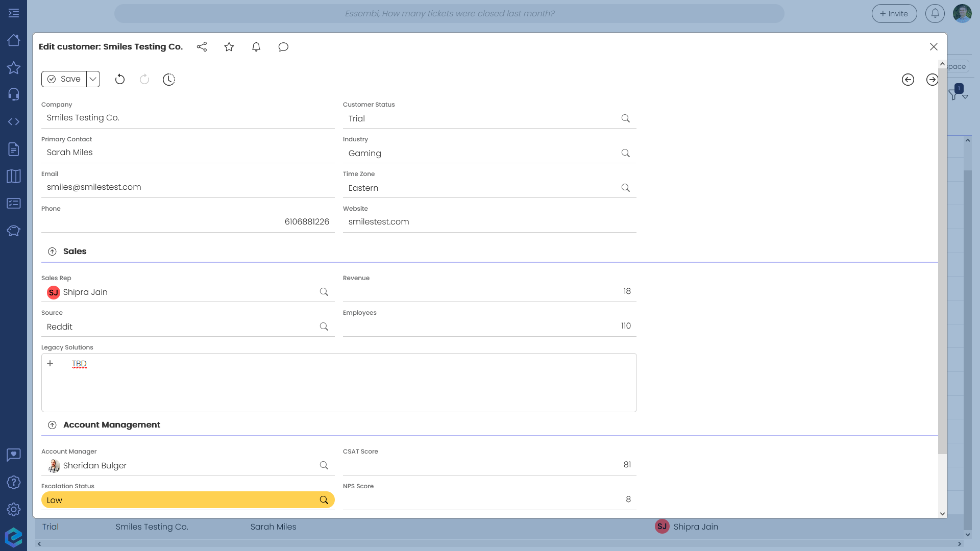Open comments bubble for the customer
The height and width of the screenshot is (551, 980).
point(283,47)
